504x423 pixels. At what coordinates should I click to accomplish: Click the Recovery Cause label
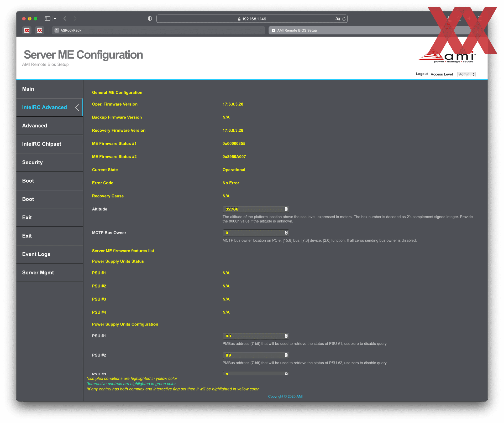(x=108, y=196)
